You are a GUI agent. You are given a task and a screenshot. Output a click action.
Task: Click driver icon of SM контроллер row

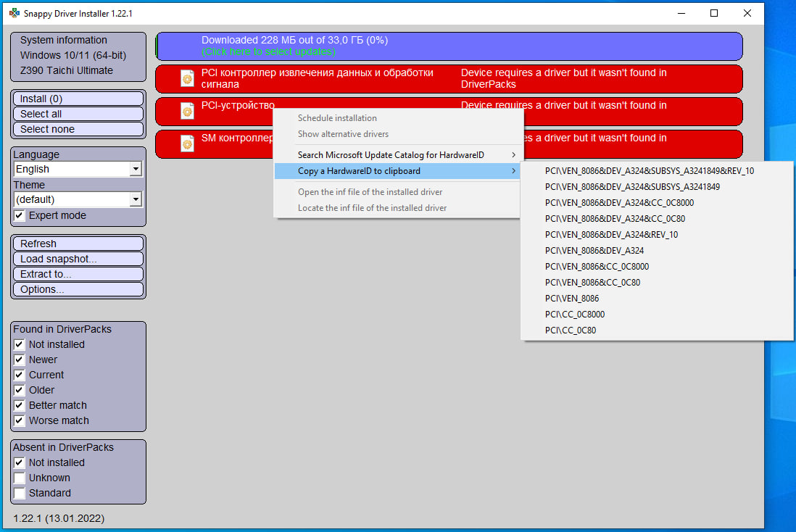pyautogui.click(x=187, y=144)
